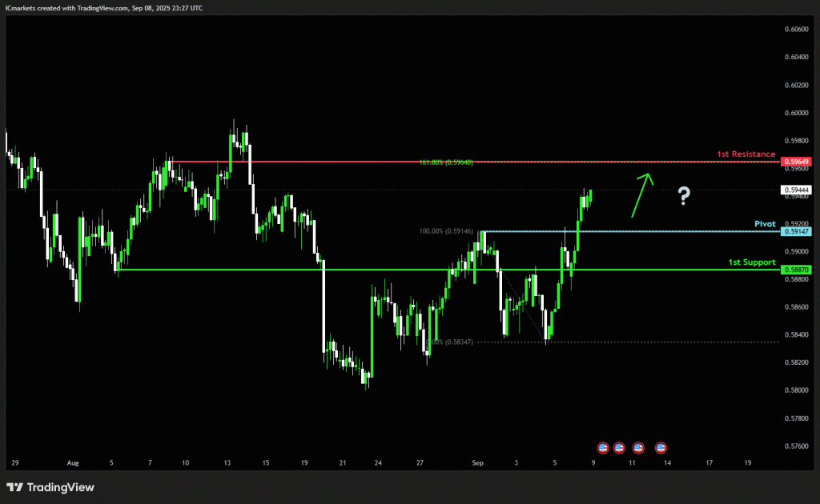Select the red 0.59649 resistance price tag
Screen dimensions: 820x504
click(796, 162)
